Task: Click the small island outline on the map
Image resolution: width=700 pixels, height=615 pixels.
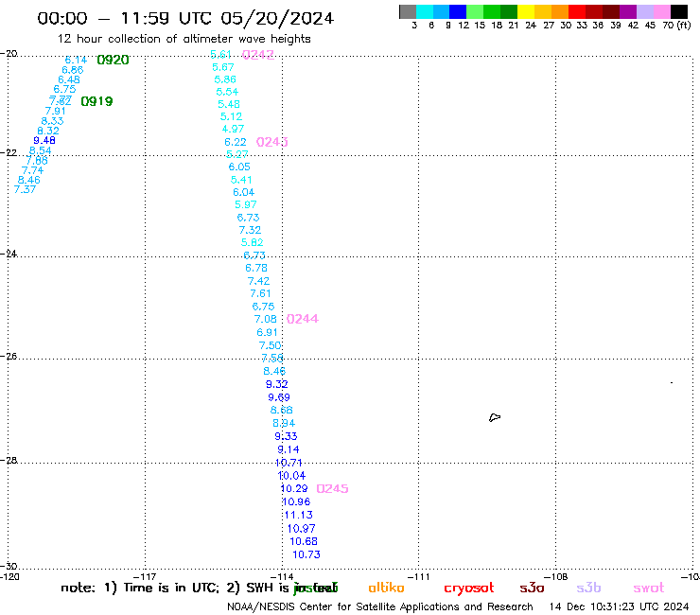Action: [495, 417]
